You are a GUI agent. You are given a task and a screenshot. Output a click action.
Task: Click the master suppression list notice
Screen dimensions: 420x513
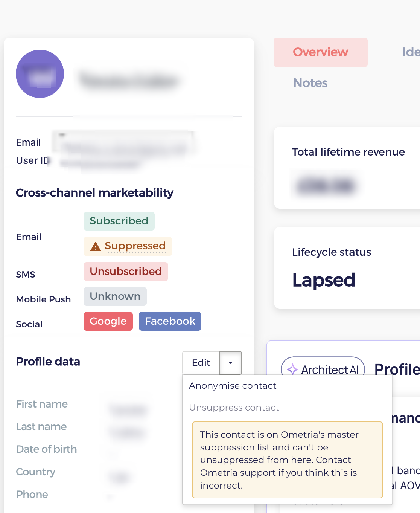(x=288, y=460)
